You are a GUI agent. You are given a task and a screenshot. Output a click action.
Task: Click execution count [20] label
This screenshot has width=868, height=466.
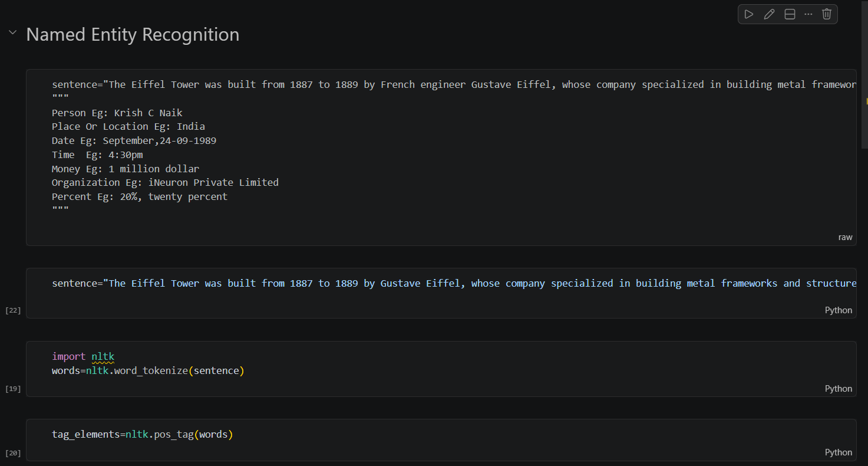pyautogui.click(x=13, y=453)
